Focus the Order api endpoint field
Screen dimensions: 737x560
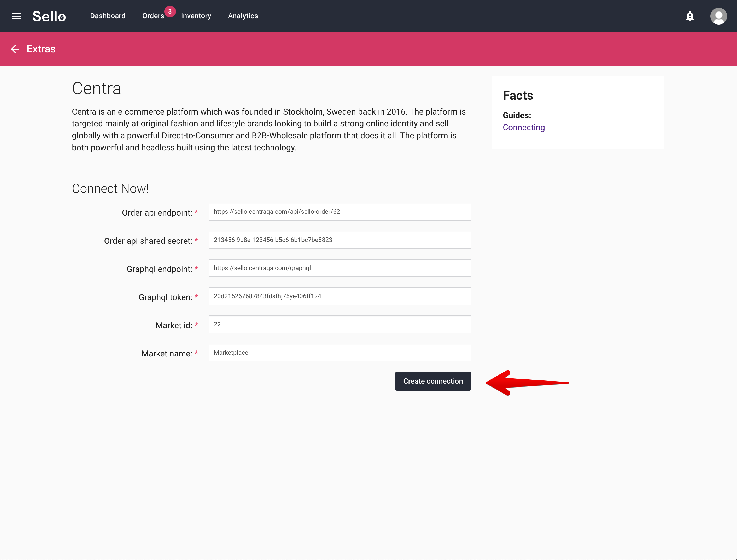pos(340,212)
